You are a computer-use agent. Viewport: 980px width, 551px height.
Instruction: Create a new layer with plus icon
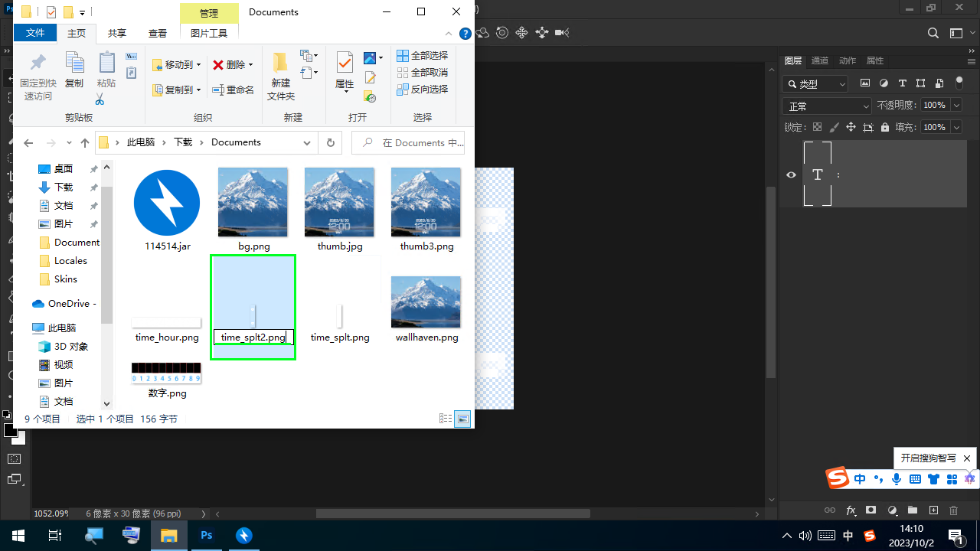tap(933, 510)
